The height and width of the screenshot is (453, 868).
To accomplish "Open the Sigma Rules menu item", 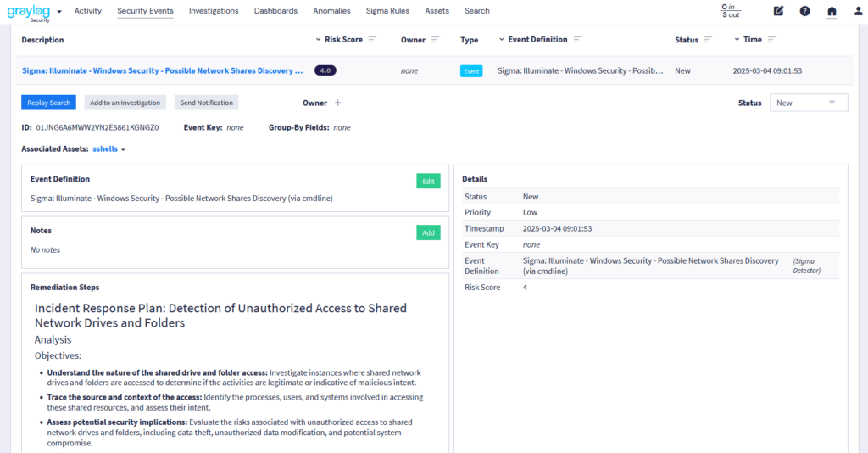I will coord(387,11).
